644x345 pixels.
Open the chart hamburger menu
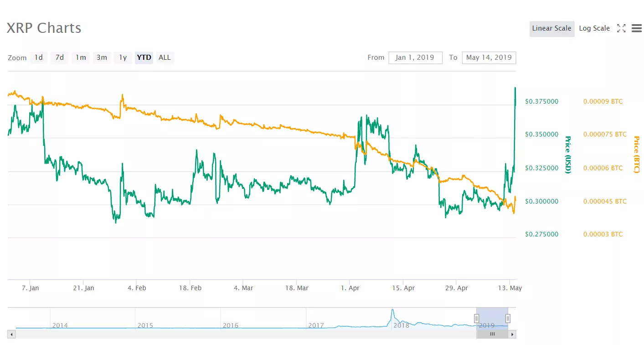coord(637,28)
